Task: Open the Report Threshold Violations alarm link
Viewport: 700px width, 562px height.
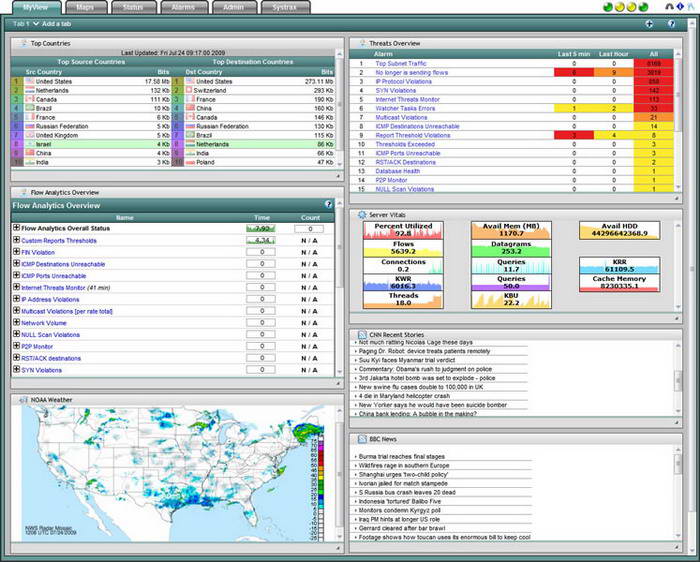Action: click(413, 135)
